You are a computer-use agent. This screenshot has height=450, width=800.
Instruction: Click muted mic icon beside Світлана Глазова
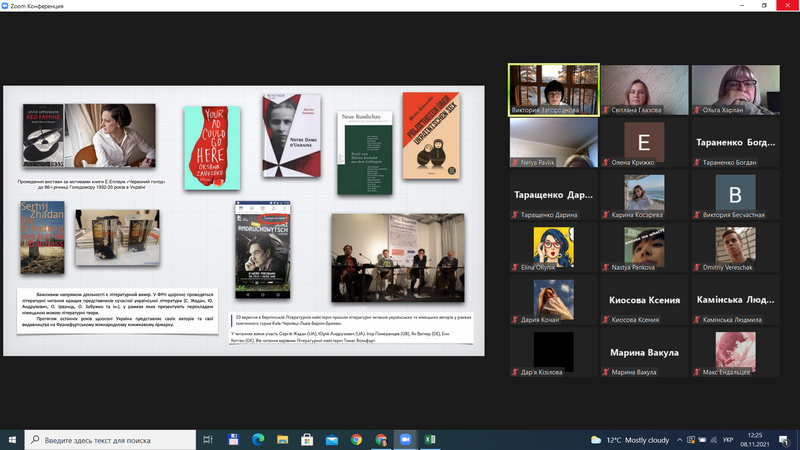pyautogui.click(x=606, y=110)
